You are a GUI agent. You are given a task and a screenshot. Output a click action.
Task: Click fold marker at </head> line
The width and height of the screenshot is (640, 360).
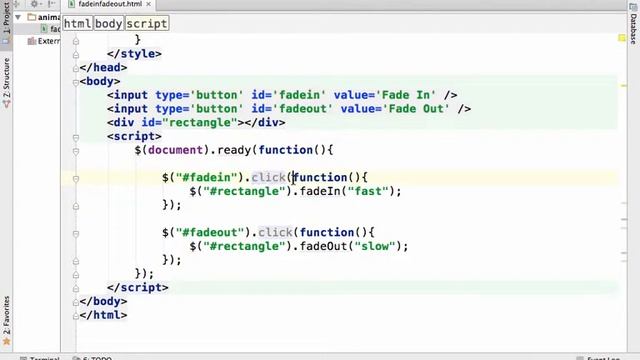click(x=76, y=69)
